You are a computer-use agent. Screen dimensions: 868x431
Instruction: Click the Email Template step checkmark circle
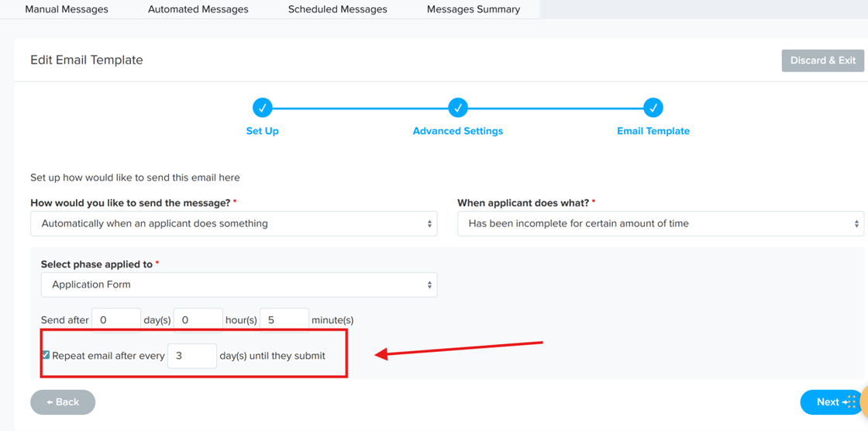[653, 108]
